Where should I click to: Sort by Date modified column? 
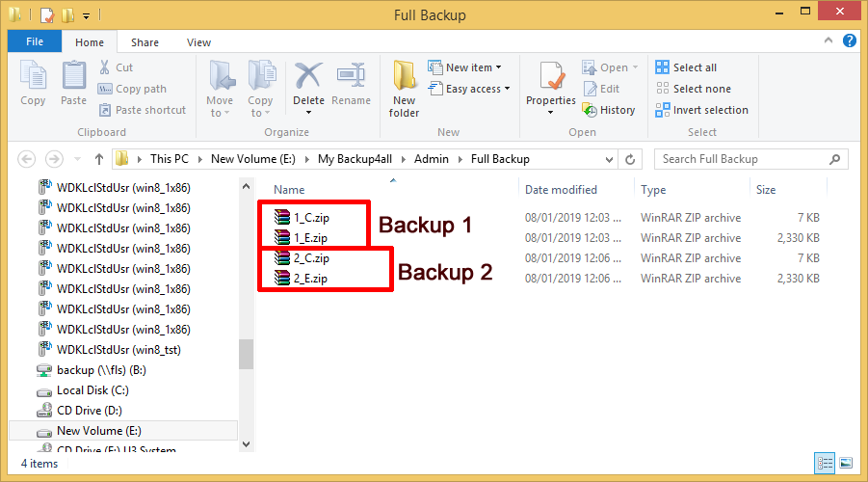pos(561,190)
